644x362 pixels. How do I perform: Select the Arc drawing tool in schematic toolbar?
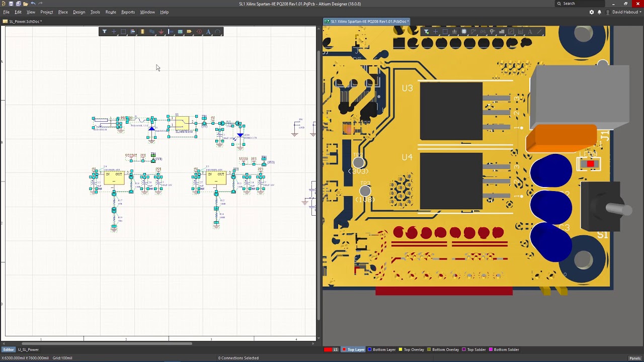click(x=218, y=32)
